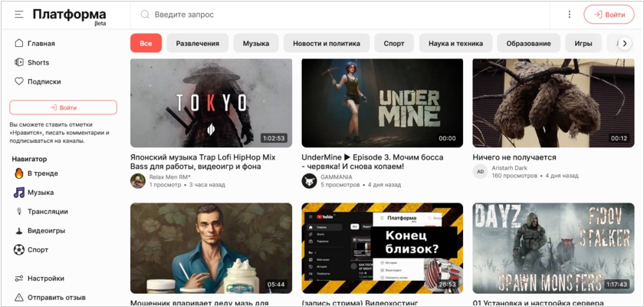The width and height of the screenshot is (644, 307).
Task: Open Ничего не получается video title
Action: (514, 157)
